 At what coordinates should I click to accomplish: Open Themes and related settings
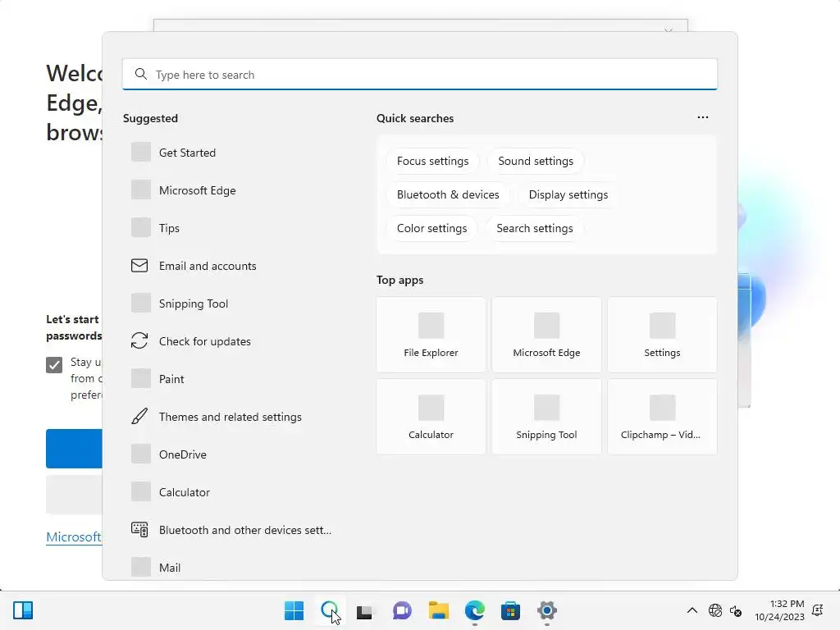coord(233,417)
